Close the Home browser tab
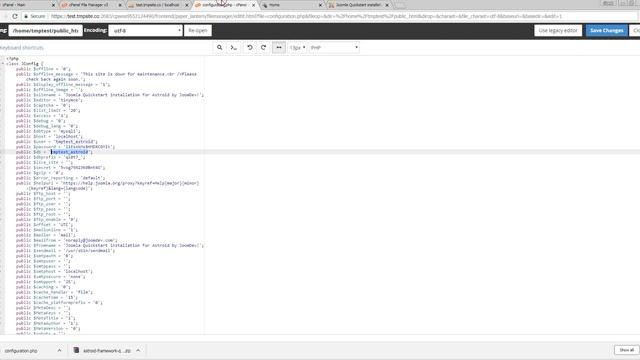 (320, 5)
